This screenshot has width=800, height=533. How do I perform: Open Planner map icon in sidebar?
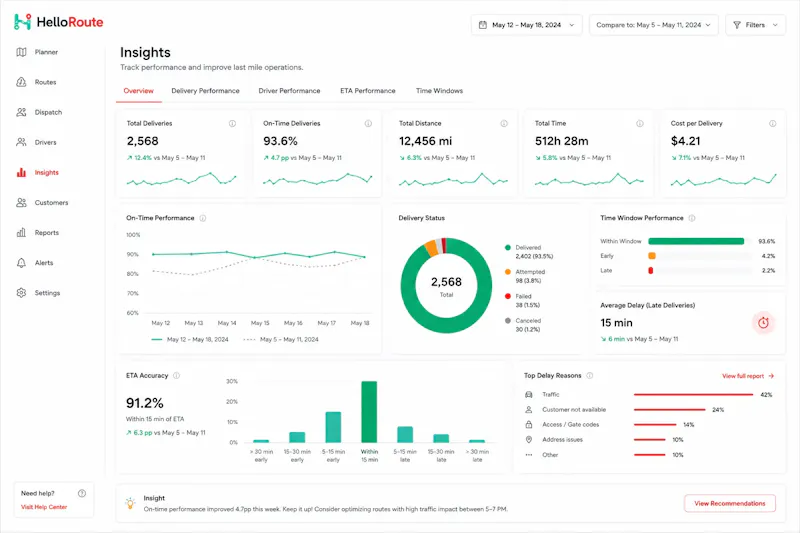click(x=21, y=52)
